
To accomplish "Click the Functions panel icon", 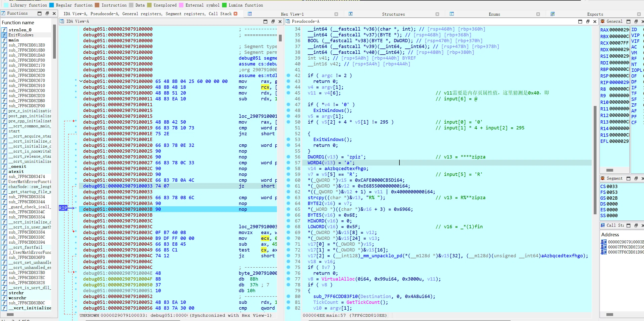I will [3, 13].
